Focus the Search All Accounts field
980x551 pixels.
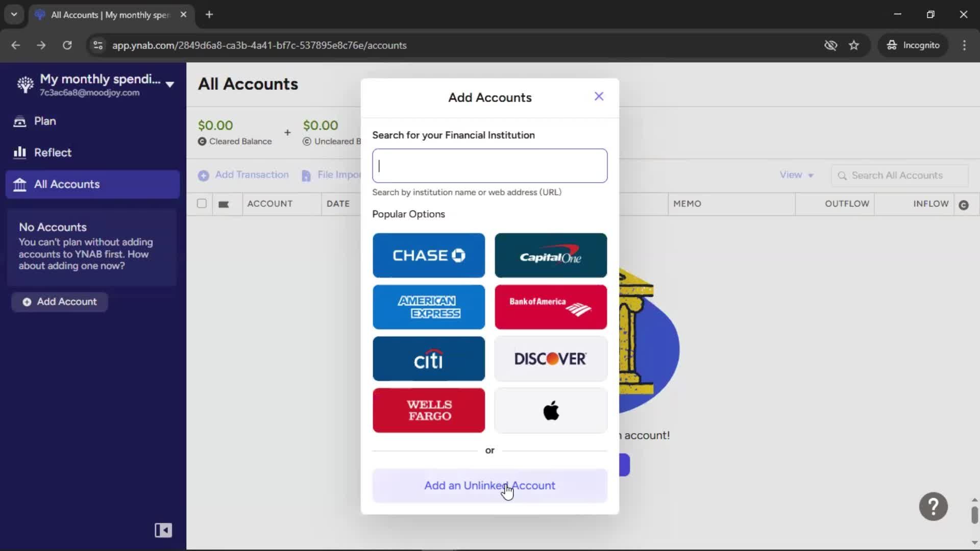(x=899, y=176)
